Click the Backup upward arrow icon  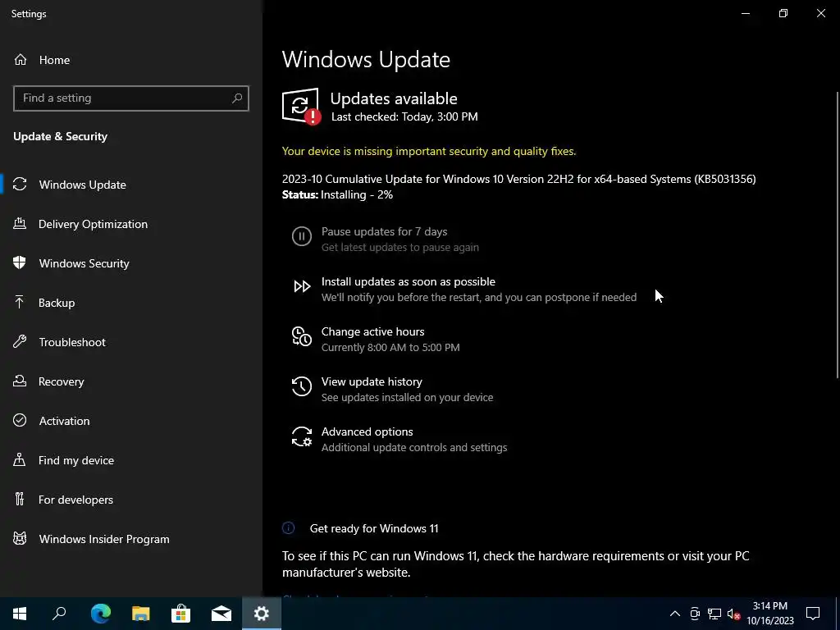pos(20,302)
